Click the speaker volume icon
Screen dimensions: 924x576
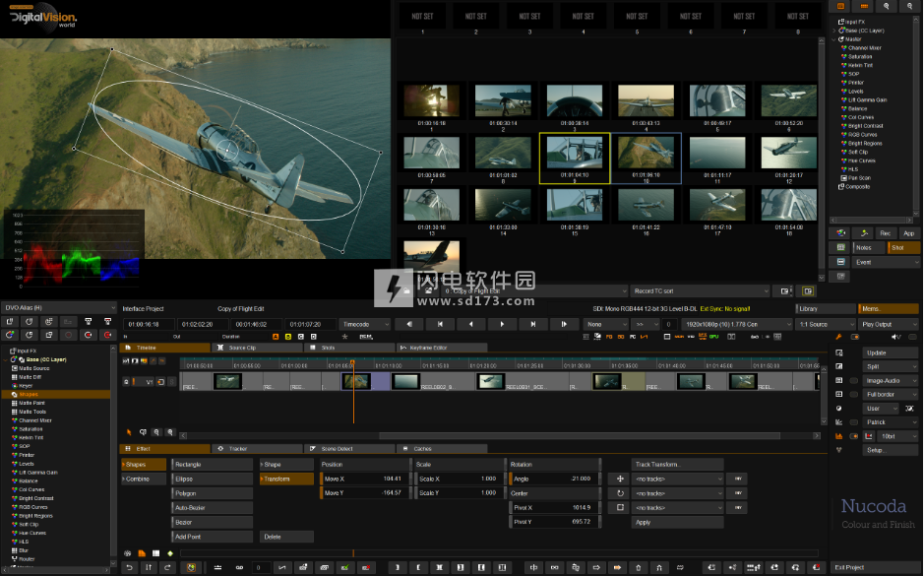click(896, 337)
